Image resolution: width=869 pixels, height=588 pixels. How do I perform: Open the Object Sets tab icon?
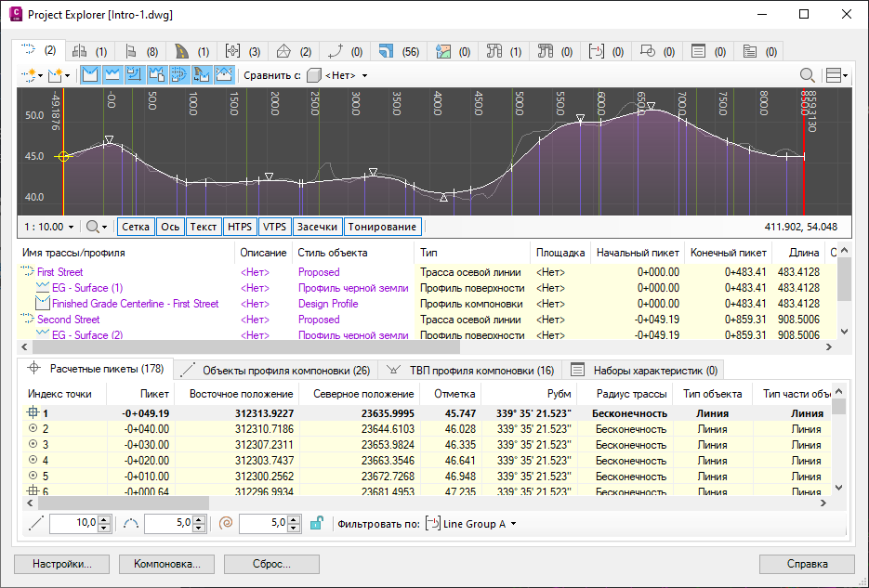click(x=698, y=51)
